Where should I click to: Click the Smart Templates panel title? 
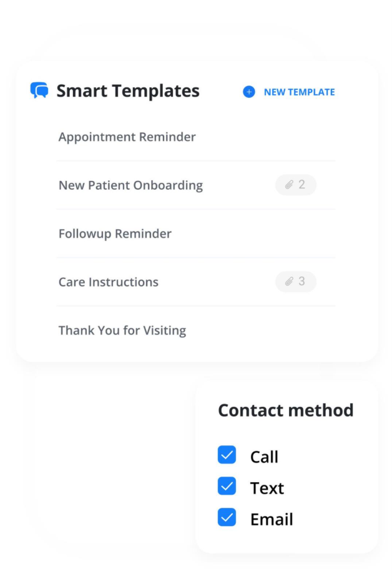[127, 90]
